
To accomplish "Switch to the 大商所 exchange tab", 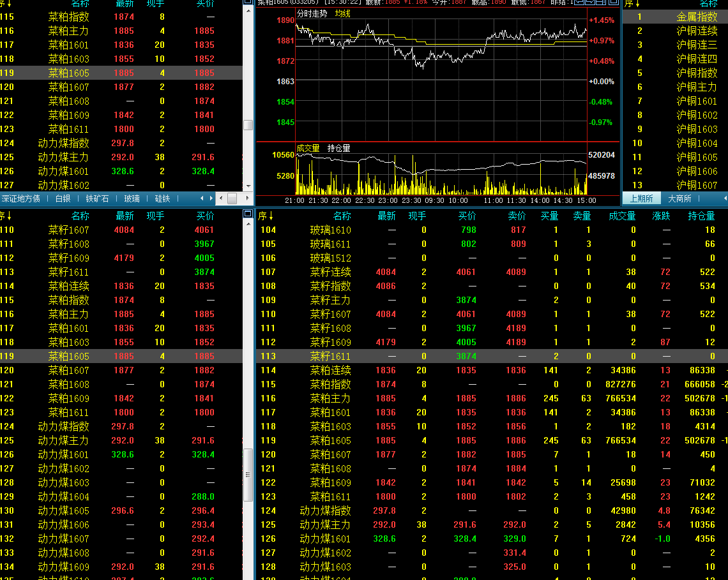I will click(679, 198).
